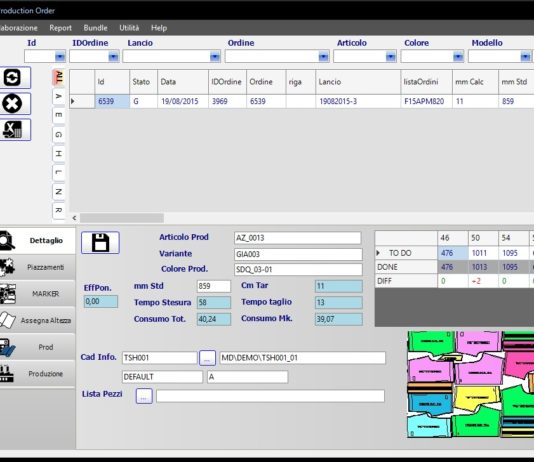Viewport: 534px width, 462px height.
Task: Click the mm Std field 859
Action: 214,286
